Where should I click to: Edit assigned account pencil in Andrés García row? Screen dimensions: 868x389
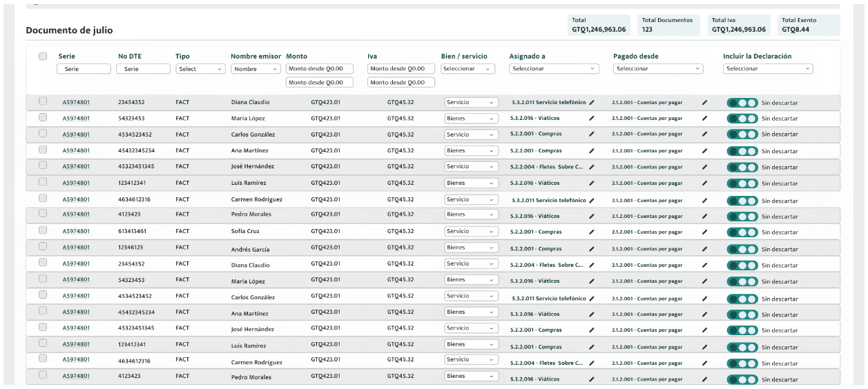(x=591, y=249)
